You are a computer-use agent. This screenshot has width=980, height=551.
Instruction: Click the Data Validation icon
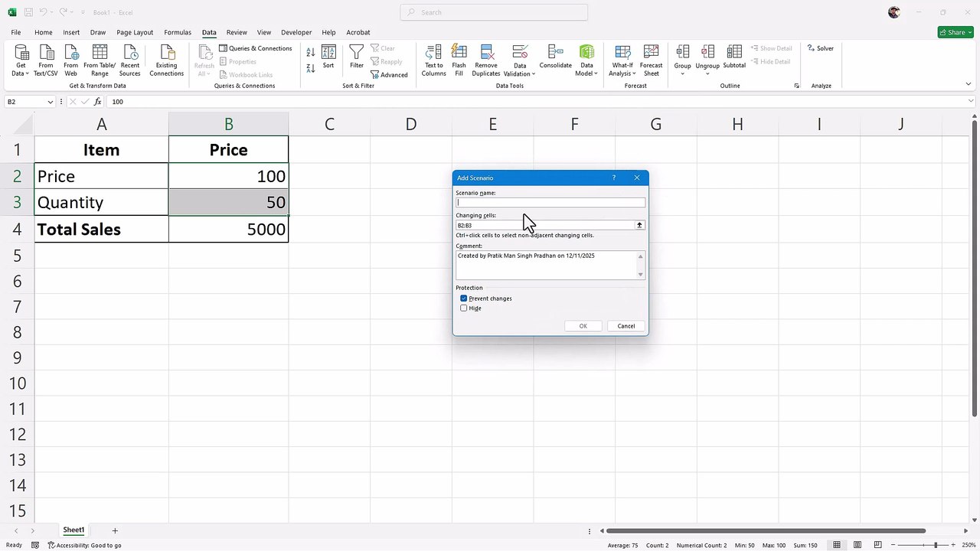click(x=520, y=52)
